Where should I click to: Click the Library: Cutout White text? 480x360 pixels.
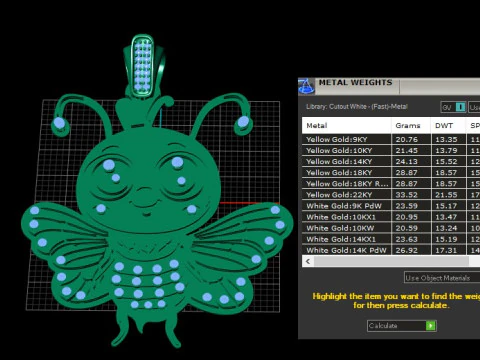point(357,107)
